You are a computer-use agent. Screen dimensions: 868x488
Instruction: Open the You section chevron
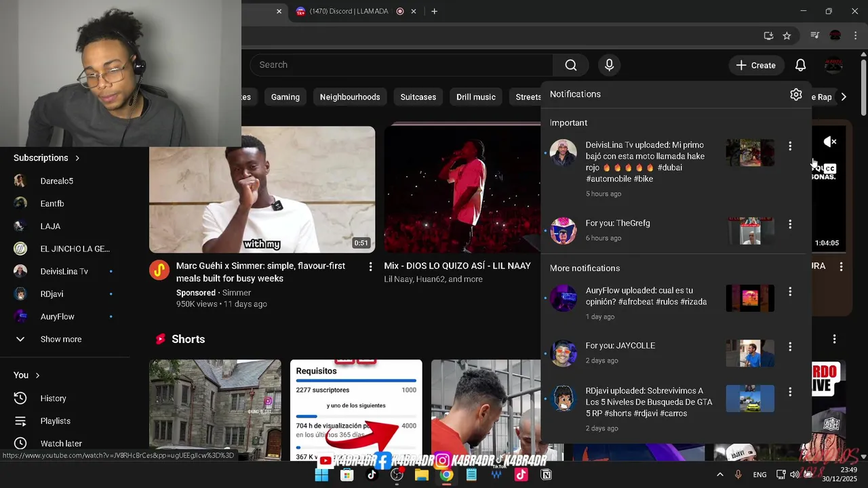pyautogui.click(x=37, y=375)
